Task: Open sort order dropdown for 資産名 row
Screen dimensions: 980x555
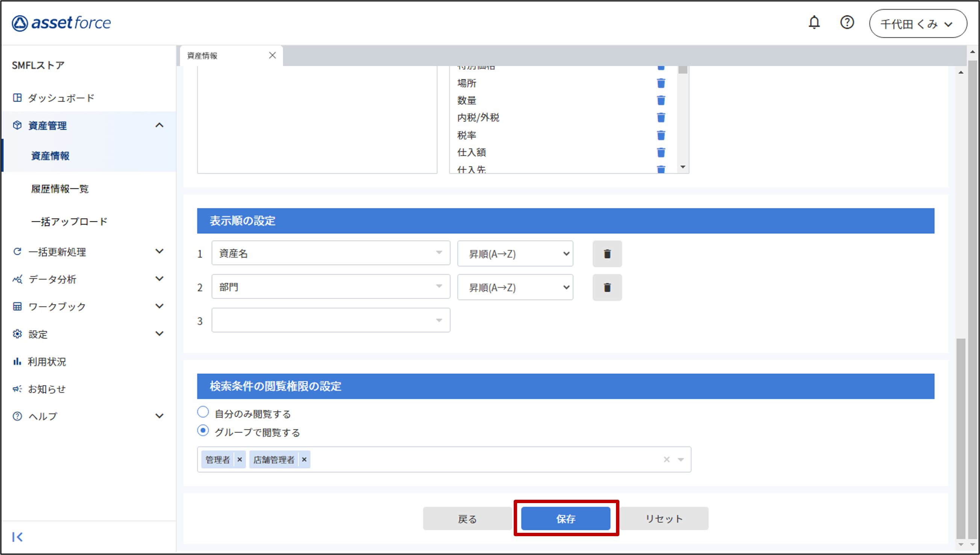Action: 515,254
